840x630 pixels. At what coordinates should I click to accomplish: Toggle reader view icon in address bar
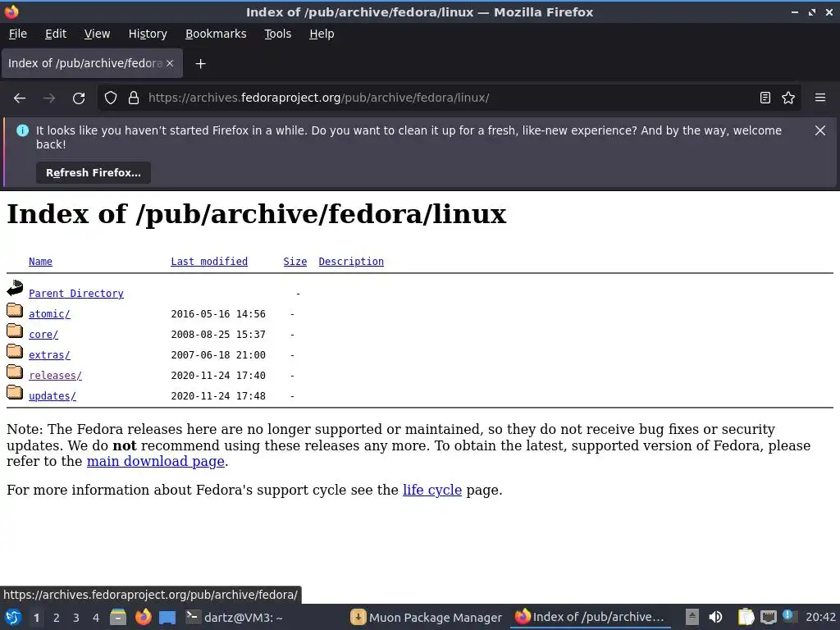(x=765, y=98)
